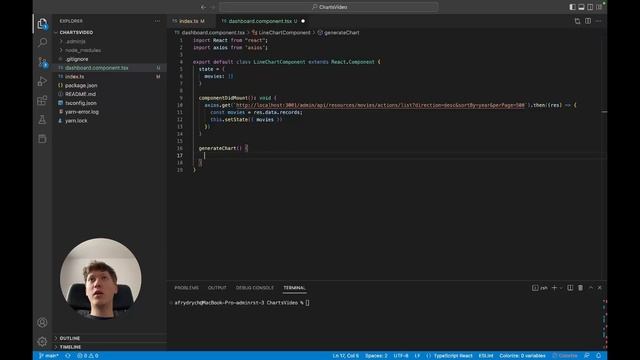The width and height of the screenshot is (640, 360).
Task: Kill the terminal with trash icon
Action: coord(580,288)
